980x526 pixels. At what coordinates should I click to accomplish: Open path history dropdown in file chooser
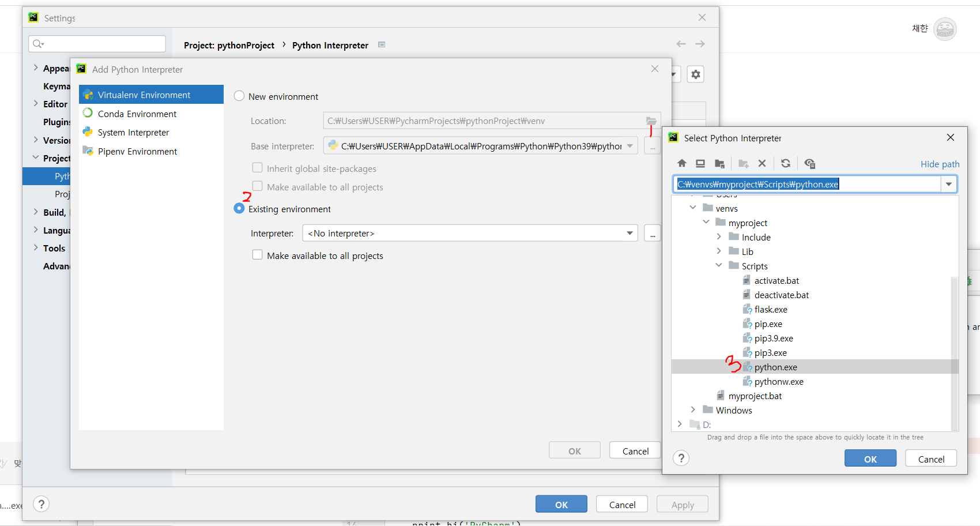pyautogui.click(x=949, y=184)
